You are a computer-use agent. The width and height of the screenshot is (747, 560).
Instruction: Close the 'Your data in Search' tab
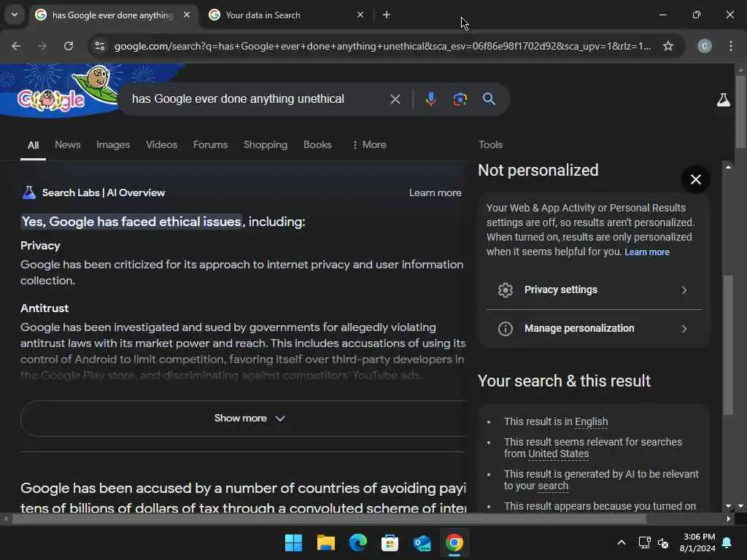tap(360, 15)
